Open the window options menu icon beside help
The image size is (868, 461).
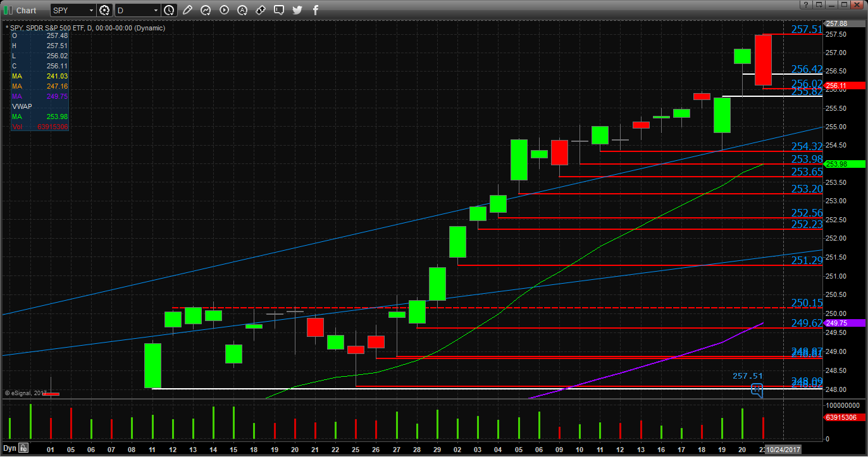coord(818,4)
